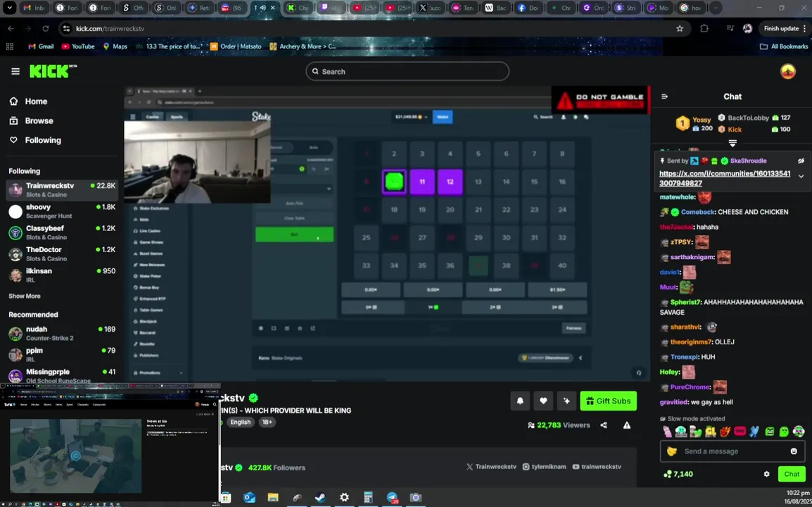Open browser extensions puzzle icon

click(704, 28)
